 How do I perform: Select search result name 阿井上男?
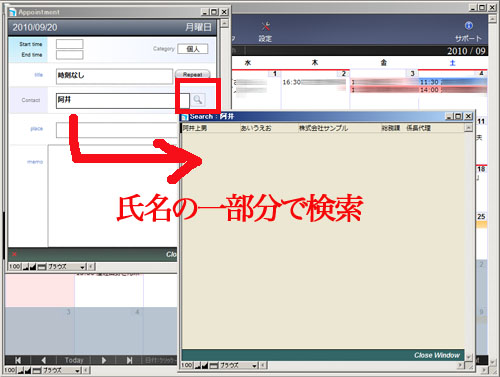click(x=195, y=128)
